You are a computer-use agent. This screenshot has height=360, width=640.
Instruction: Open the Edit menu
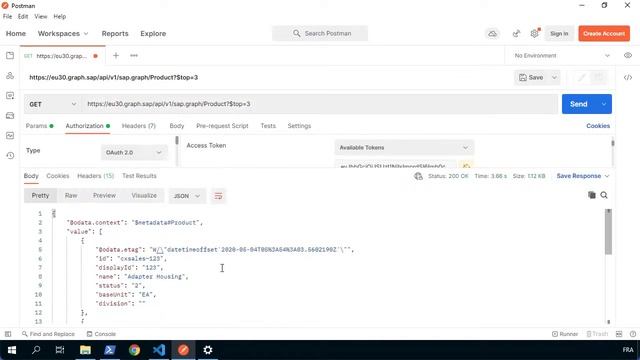[23, 16]
